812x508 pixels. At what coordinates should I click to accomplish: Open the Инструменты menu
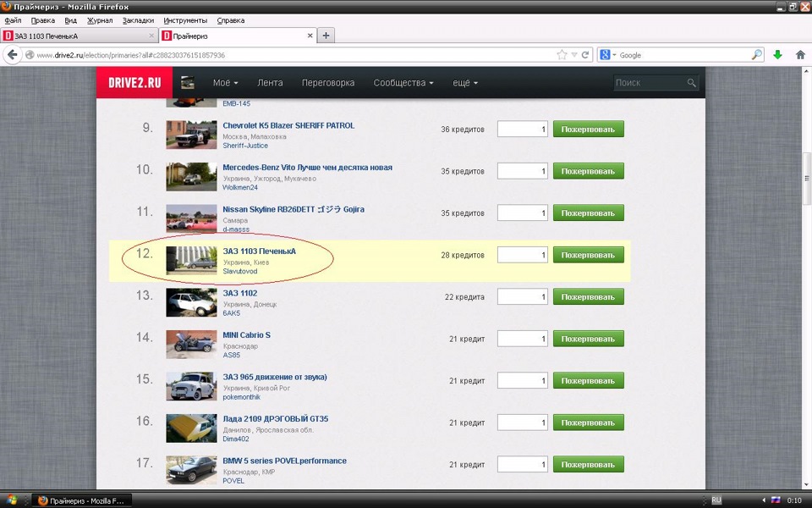click(x=185, y=20)
